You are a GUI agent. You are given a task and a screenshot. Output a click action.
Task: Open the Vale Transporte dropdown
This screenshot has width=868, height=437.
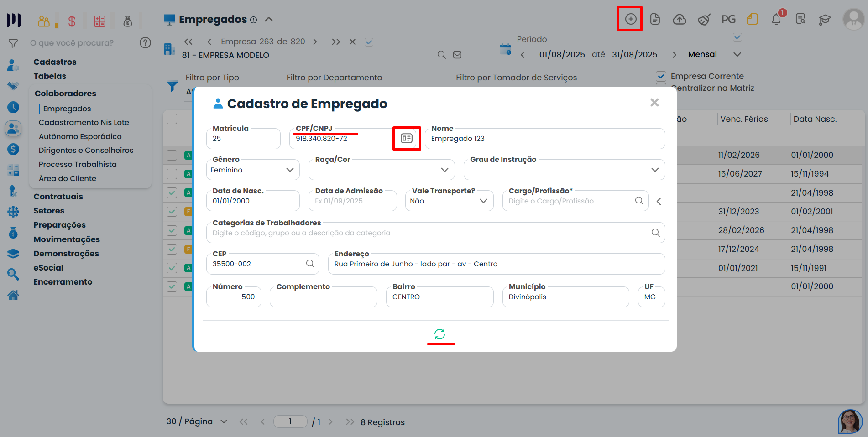point(449,201)
